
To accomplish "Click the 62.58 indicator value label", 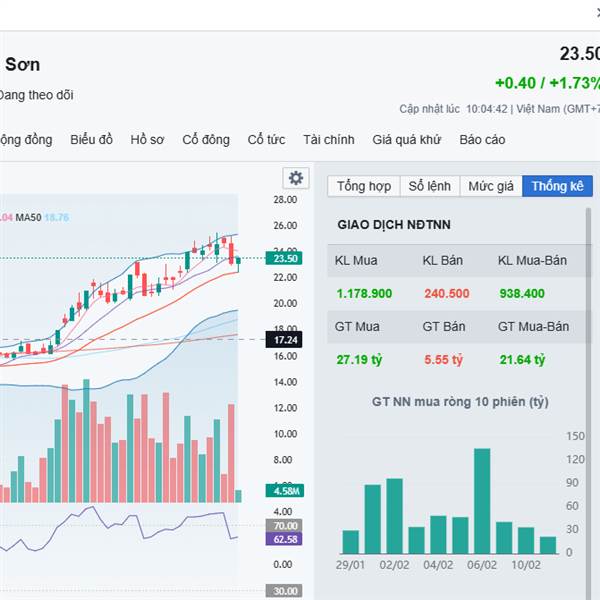I will click(x=284, y=539).
